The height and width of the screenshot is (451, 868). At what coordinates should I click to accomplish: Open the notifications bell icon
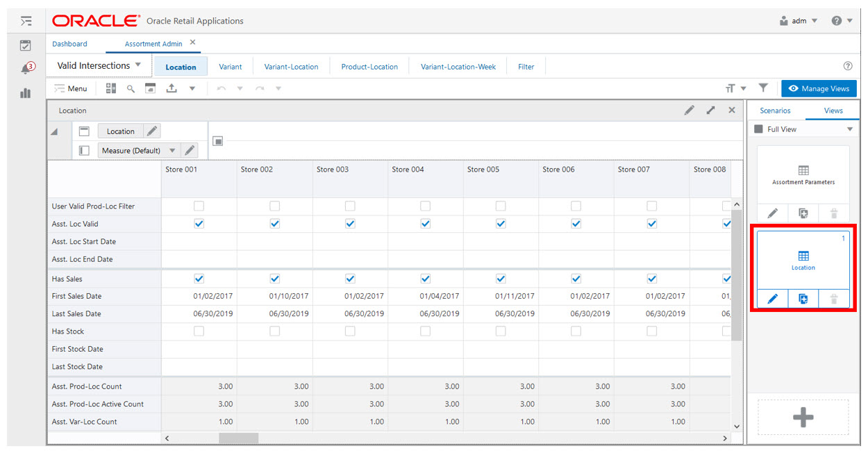26,68
